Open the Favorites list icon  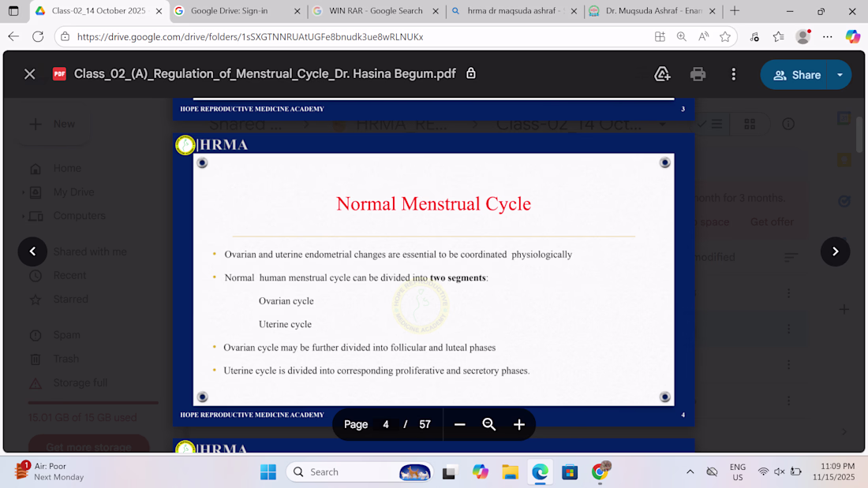pos(778,36)
